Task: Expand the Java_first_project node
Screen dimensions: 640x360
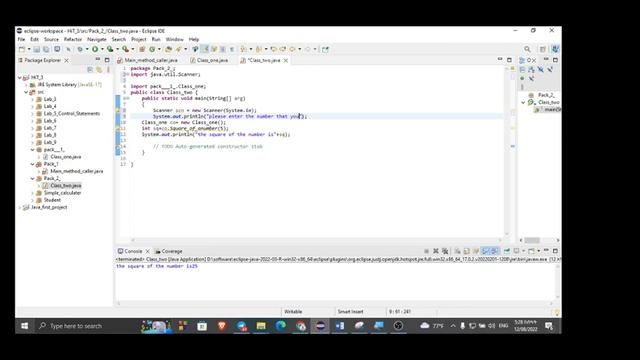Action: coord(20,207)
